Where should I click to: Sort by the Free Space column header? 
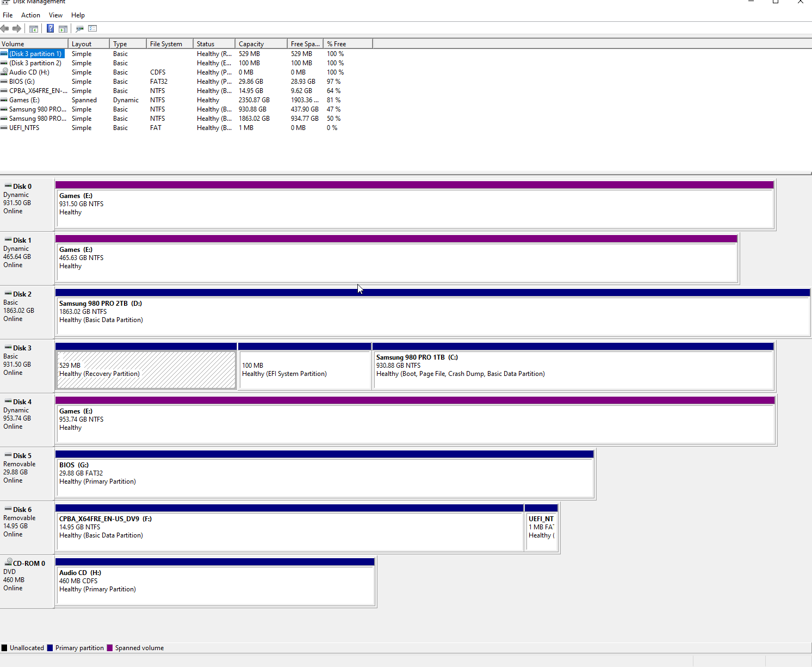point(305,44)
